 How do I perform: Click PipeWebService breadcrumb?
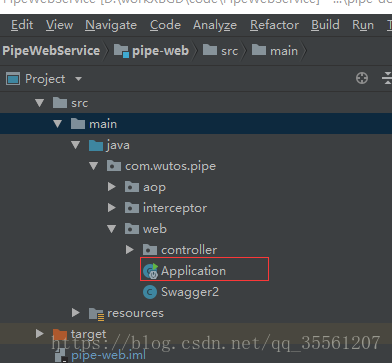click(x=51, y=51)
